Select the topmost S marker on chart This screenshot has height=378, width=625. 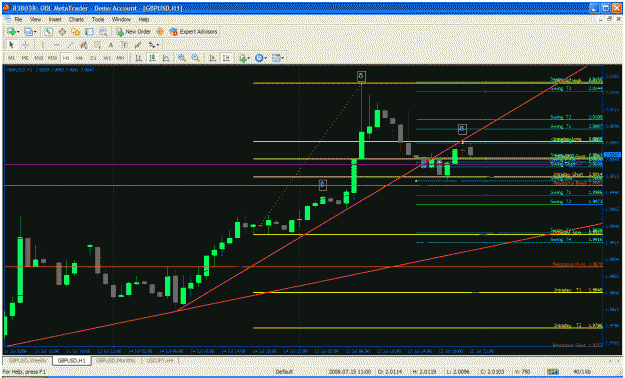click(361, 76)
